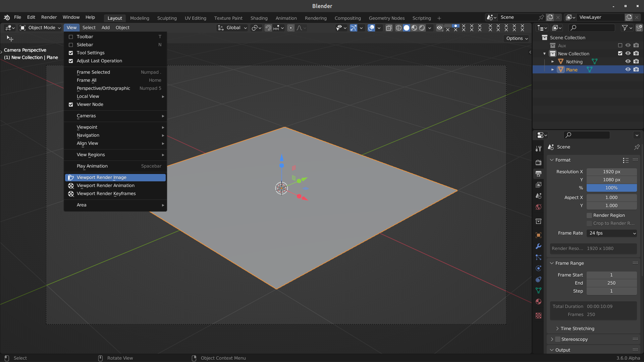Click the Resolution X field
This screenshot has width=644, height=362.
click(612, 172)
